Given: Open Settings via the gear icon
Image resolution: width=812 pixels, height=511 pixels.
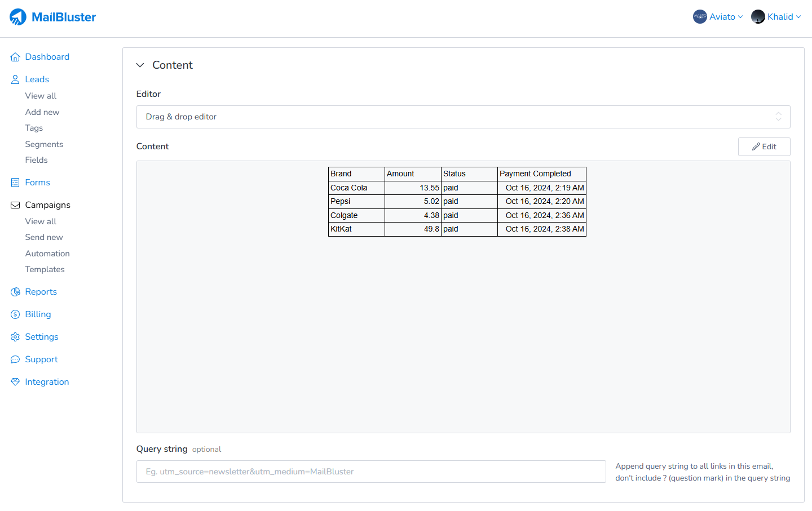Looking at the screenshot, I should (15, 336).
